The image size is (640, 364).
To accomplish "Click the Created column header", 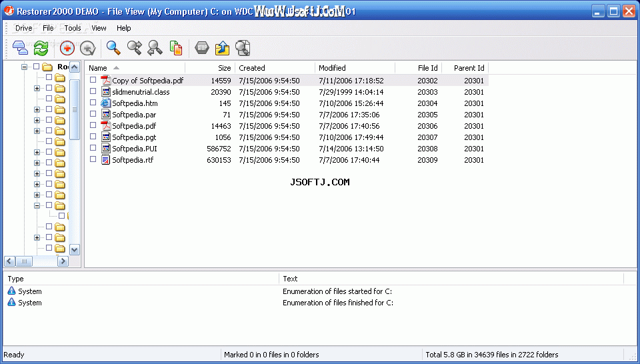I will (275, 68).
